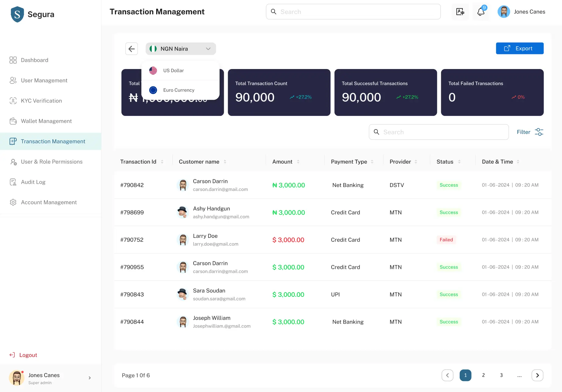Click the Account Management gear icon
The height and width of the screenshot is (392, 562).
pyautogui.click(x=13, y=202)
